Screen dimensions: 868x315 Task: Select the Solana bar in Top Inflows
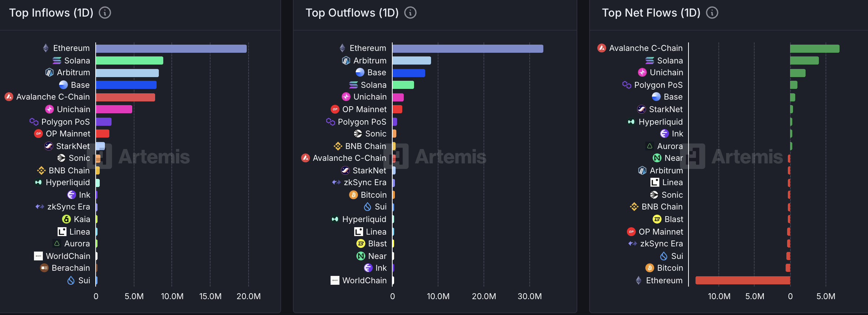(130, 60)
